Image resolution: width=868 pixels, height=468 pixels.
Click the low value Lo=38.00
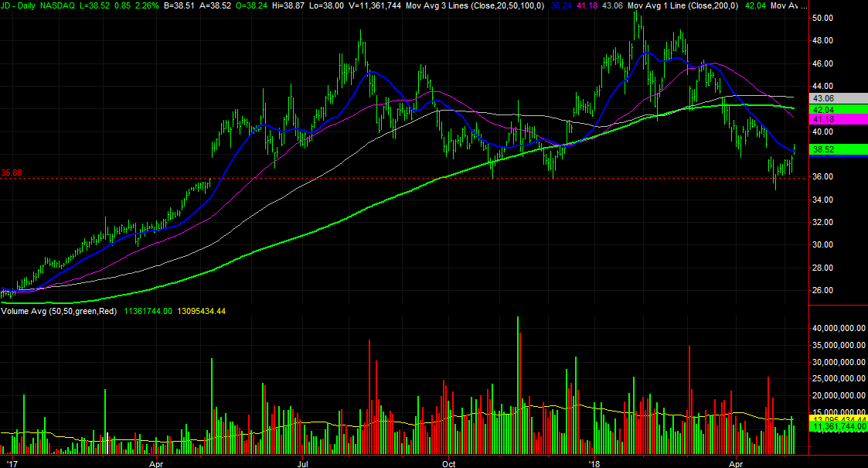[x=328, y=5]
